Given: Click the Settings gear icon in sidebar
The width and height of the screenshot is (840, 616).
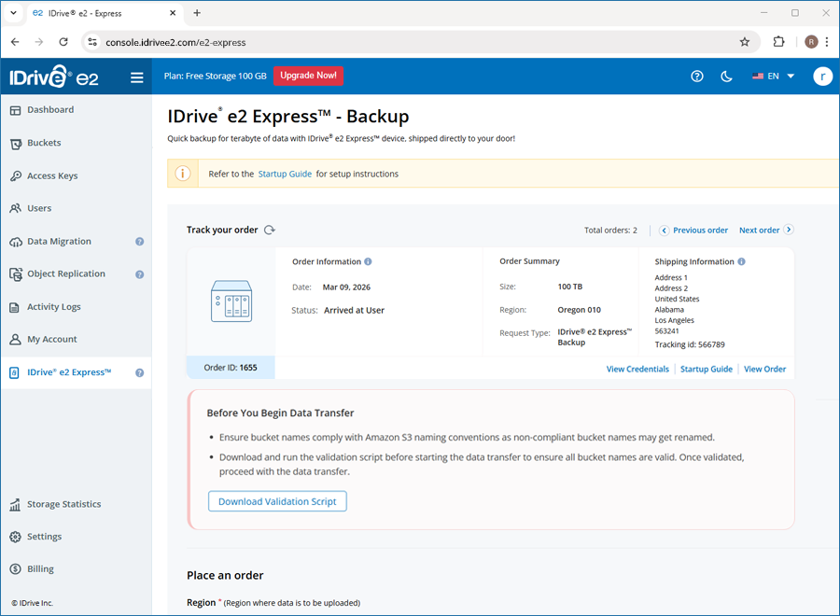Looking at the screenshot, I should [x=16, y=537].
